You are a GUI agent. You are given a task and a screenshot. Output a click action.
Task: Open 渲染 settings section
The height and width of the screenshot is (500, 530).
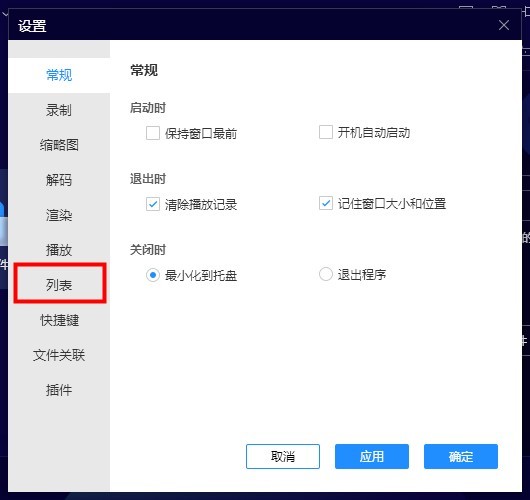pos(59,215)
